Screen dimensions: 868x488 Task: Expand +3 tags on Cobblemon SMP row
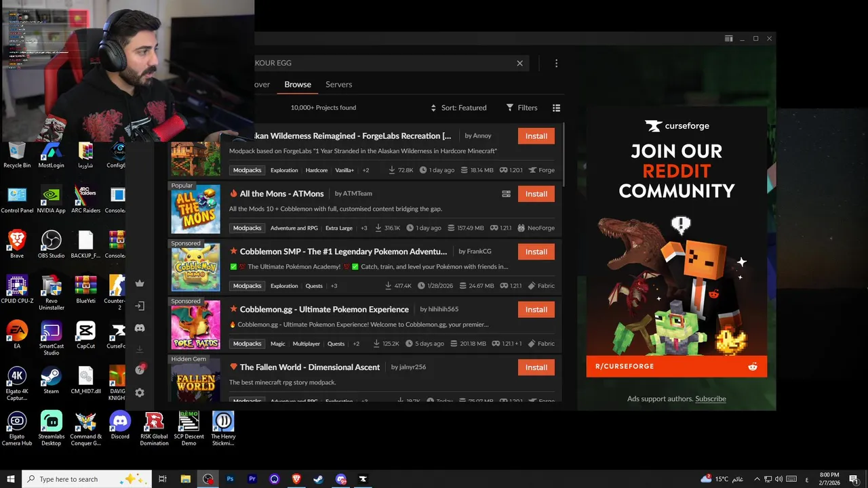334,286
